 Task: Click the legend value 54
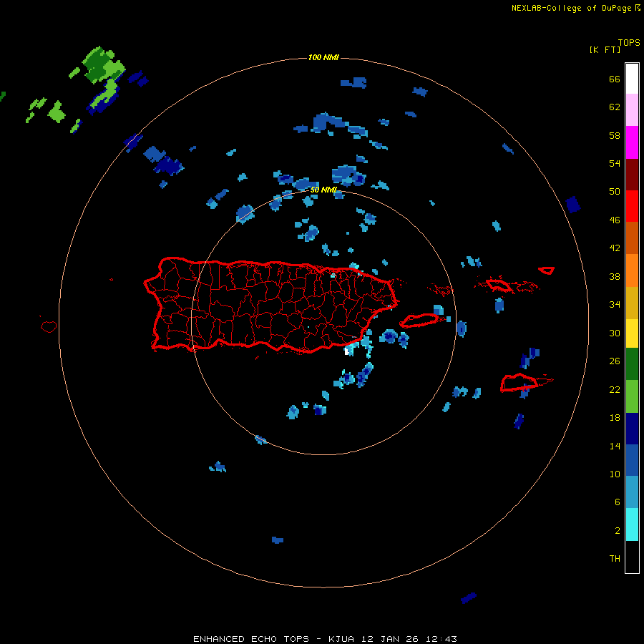tap(615, 163)
